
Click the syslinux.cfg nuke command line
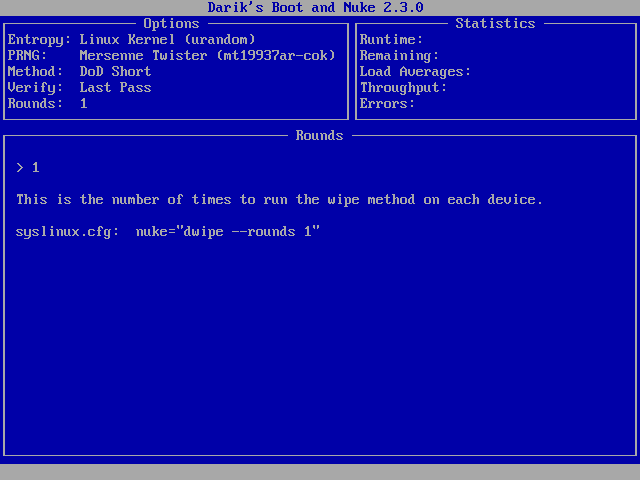pos(168,231)
